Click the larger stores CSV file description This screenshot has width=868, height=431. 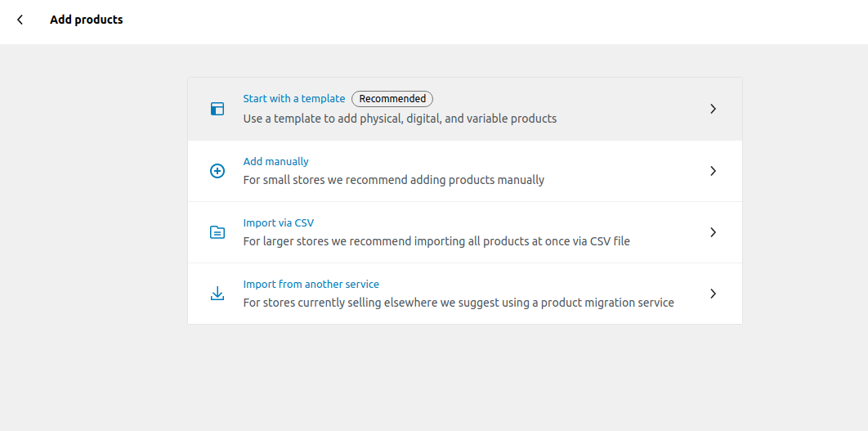click(x=436, y=241)
